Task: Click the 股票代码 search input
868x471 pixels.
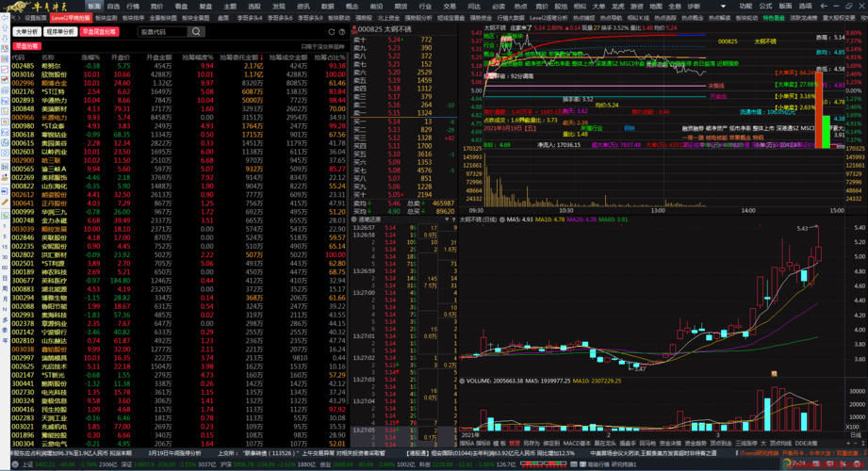Action: click(x=162, y=31)
